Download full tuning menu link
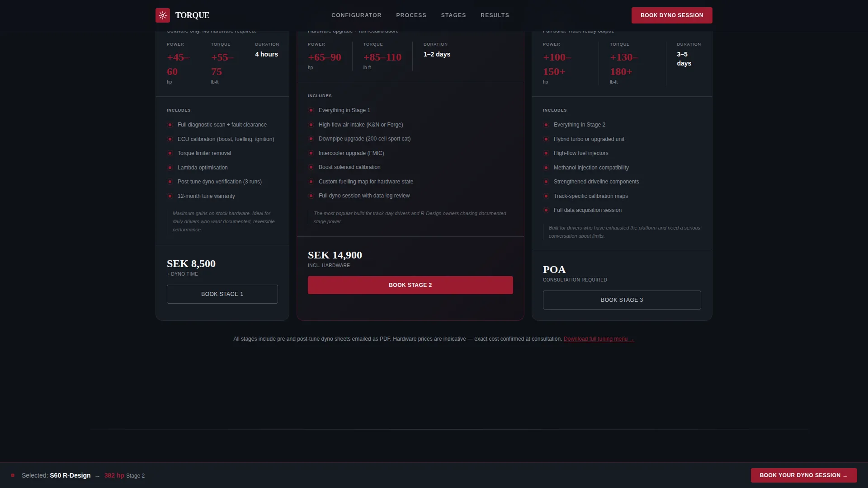This screenshot has height=488, width=868. click(599, 339)
